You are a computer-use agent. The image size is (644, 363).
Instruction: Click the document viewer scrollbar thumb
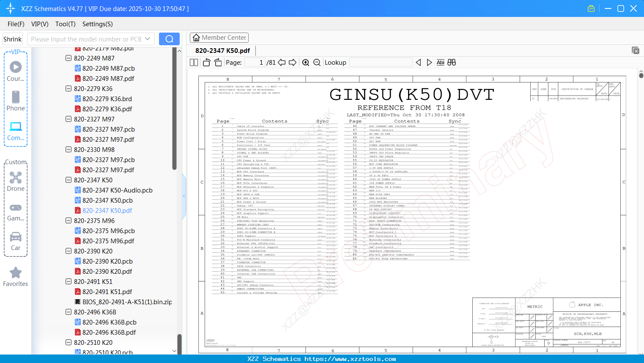(641, 75)
